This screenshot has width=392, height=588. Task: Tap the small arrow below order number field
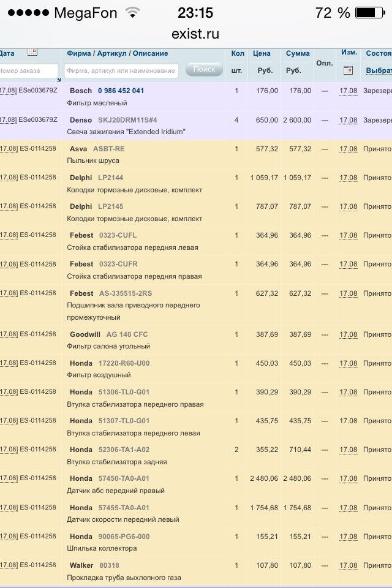click(59, 80)
